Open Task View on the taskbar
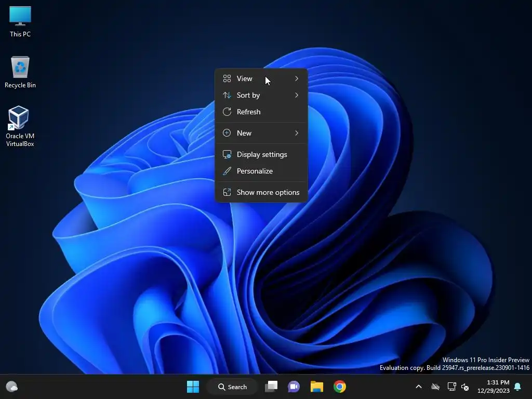 pyautogui.click(x=271, y=387)
